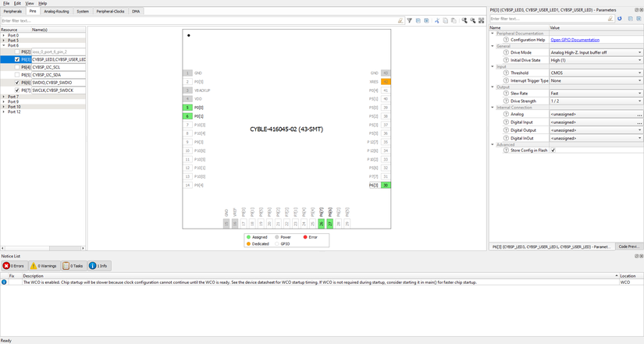Click the Paste icon in Pins toolbar
This screenshot has width=644, height=344.
point(454,20)
